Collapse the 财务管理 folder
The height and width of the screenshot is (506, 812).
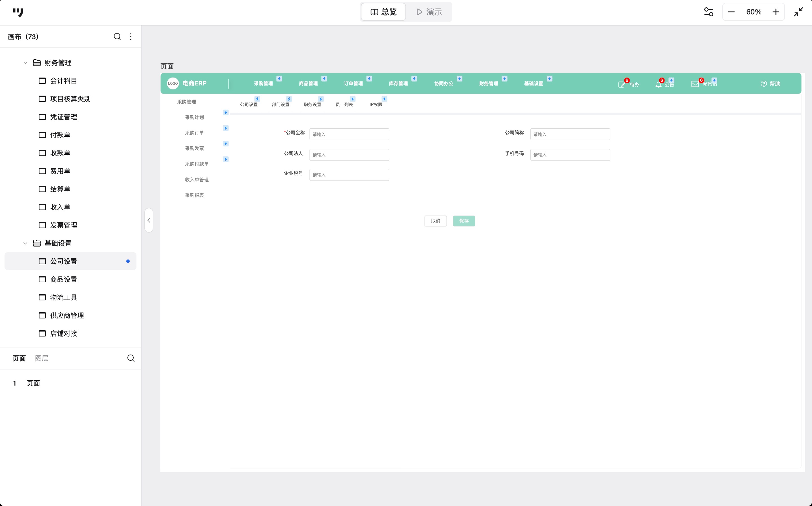25,63
